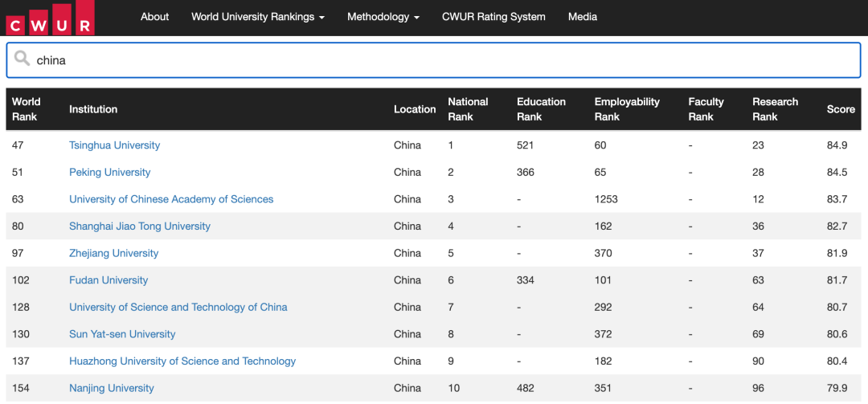
Task: Sort by Location column header
Action: click(x=415, y=109)
